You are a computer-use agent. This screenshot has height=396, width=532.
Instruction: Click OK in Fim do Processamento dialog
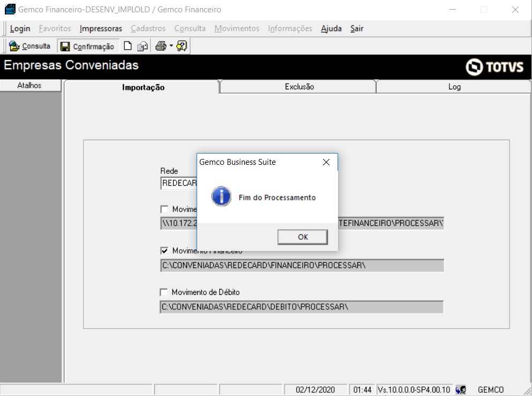(303, 237)
